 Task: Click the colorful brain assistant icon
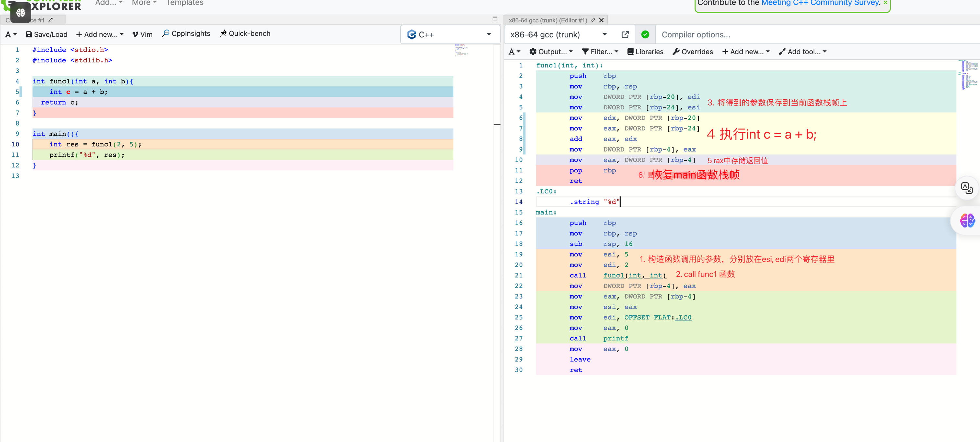point(967,220)
